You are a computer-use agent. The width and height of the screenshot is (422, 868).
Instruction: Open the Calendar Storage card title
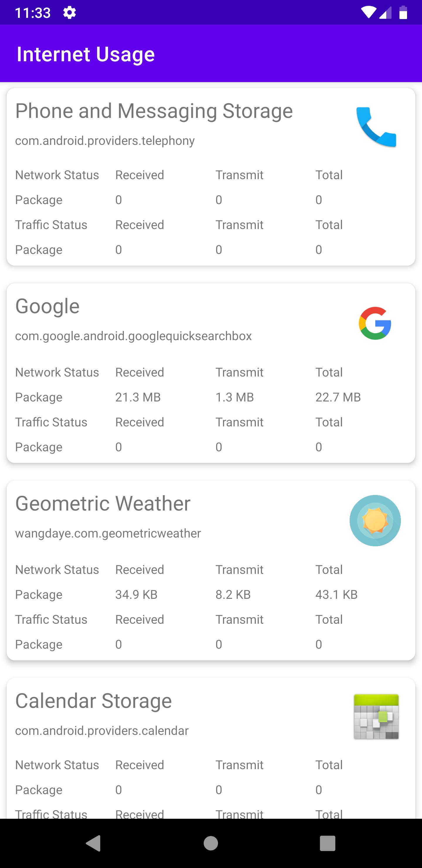tap(93, 701)
